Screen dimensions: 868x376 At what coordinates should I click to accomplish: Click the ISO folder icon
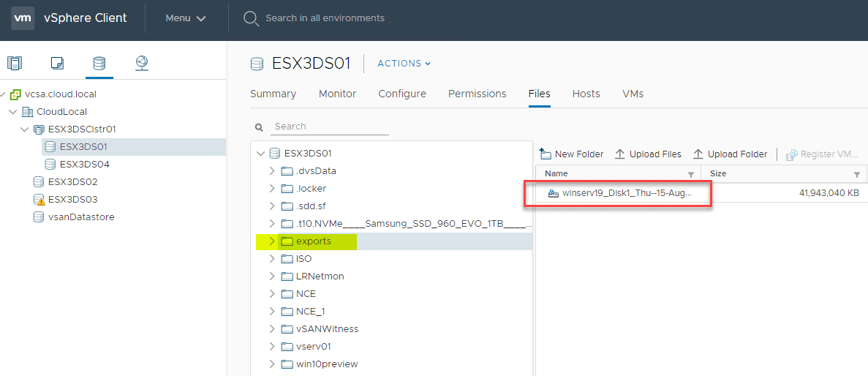287,259
